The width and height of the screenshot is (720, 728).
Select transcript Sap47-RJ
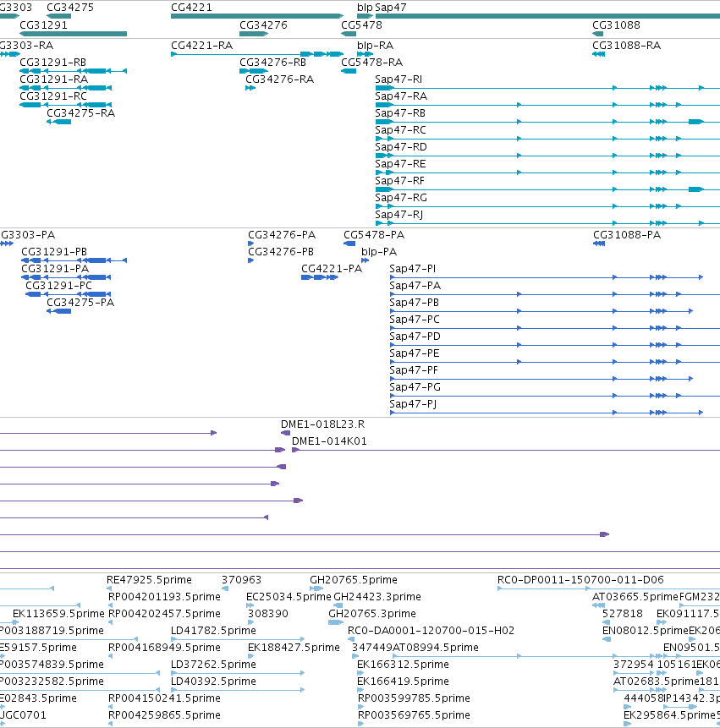pyautogui.click(x=547, y=223)
